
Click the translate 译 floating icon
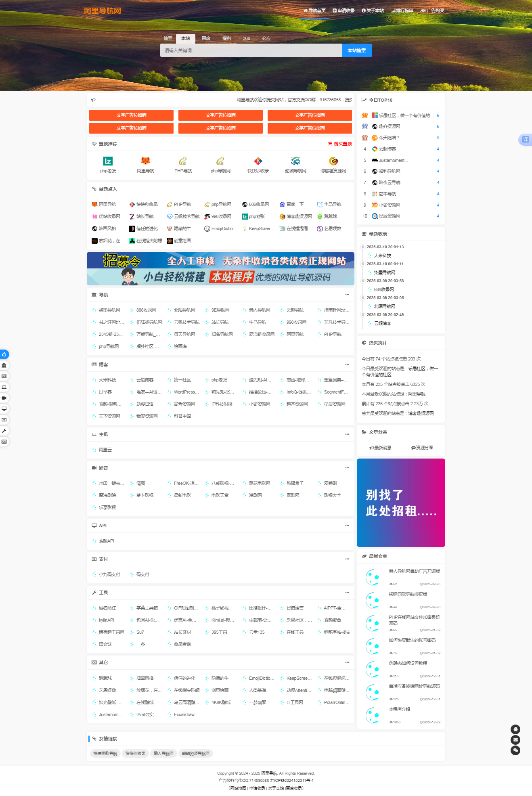tap(526, 139)
